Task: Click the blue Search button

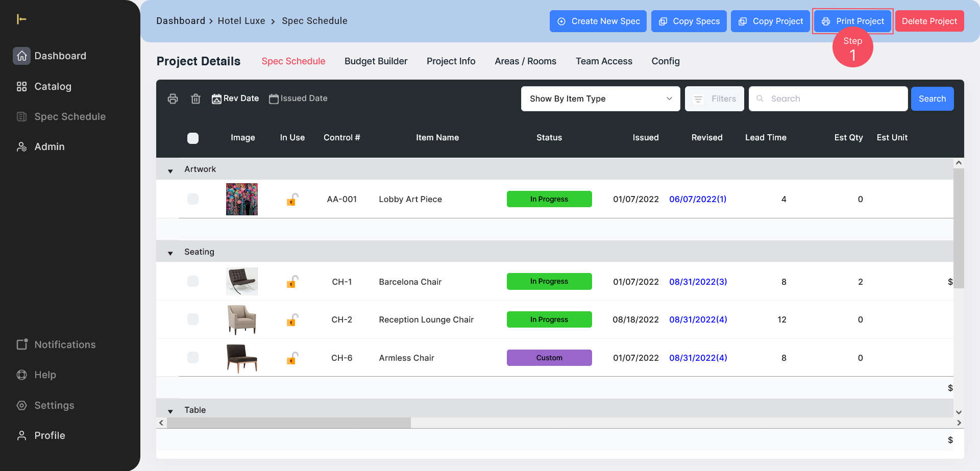Action: click(932, 98)
